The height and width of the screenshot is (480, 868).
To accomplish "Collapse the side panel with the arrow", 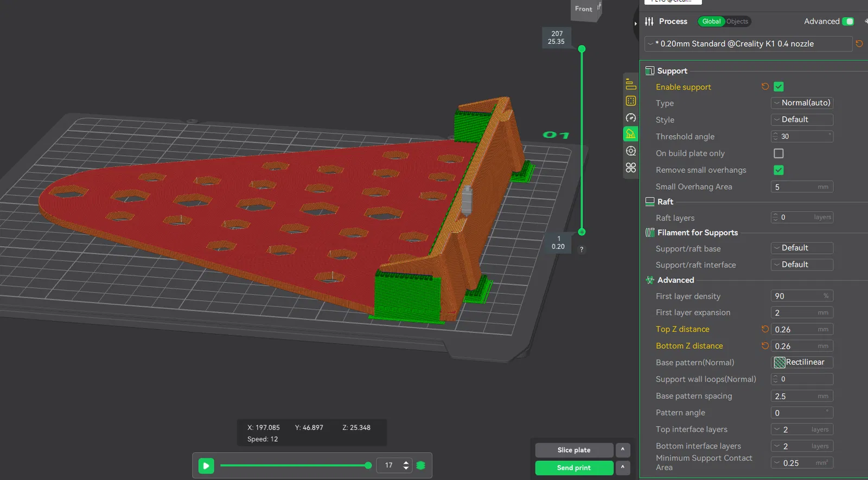I will [x=635, y=23].
